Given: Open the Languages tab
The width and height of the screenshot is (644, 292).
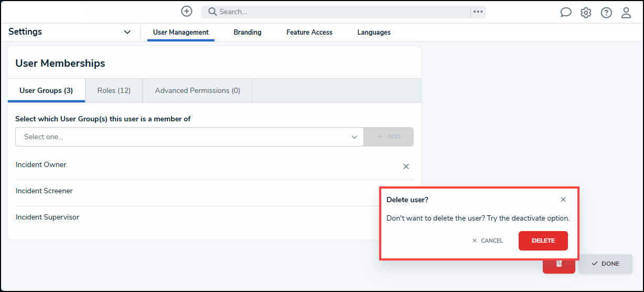Looking at the screenshot, I should [x=374, y=32].
